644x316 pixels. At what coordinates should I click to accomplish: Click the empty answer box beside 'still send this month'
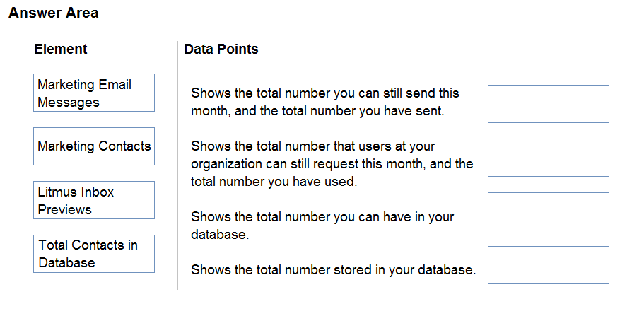[x=549, y=104]
